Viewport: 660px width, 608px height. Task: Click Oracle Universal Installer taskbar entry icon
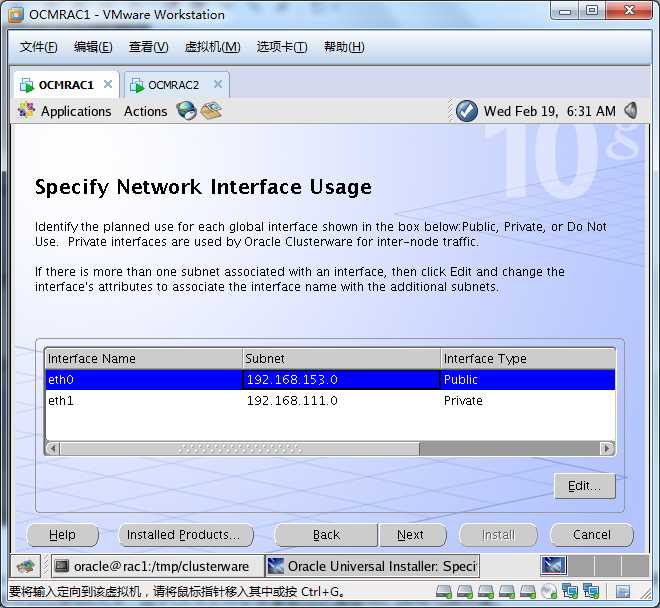pos(276,566)
